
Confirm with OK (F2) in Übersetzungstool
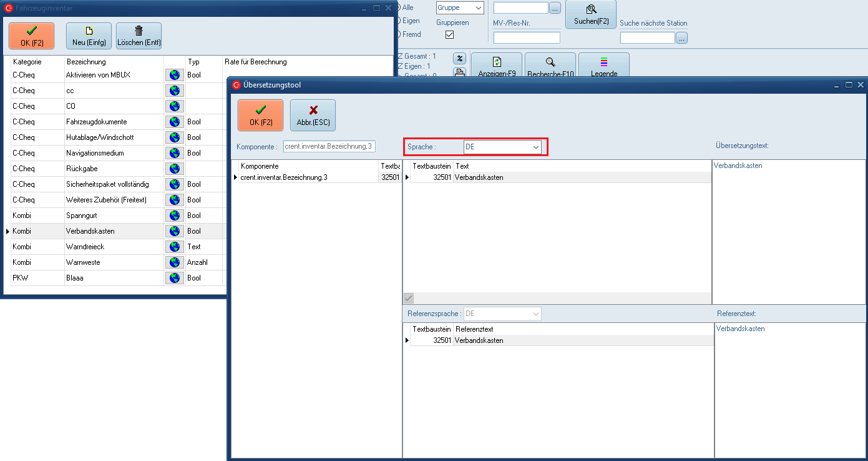260,116
